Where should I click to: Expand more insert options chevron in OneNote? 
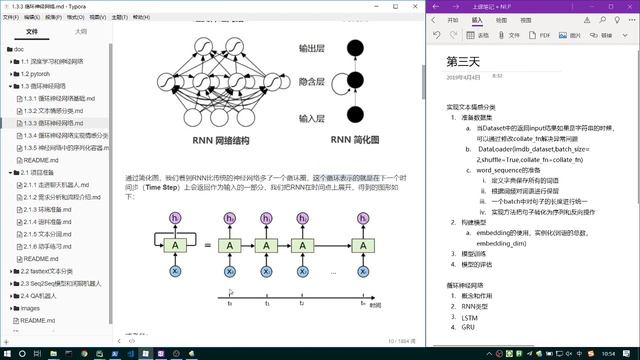click(x=625, y=36)
